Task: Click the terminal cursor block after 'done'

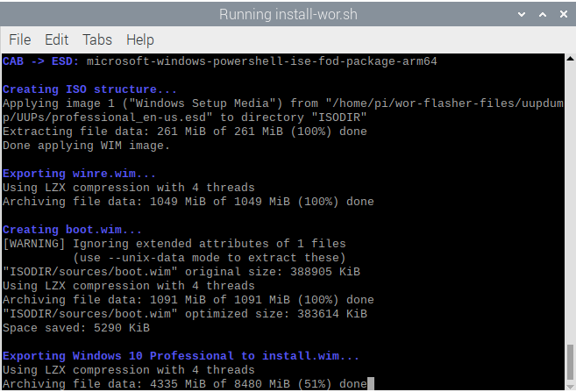Action: [x=371, y=384]
